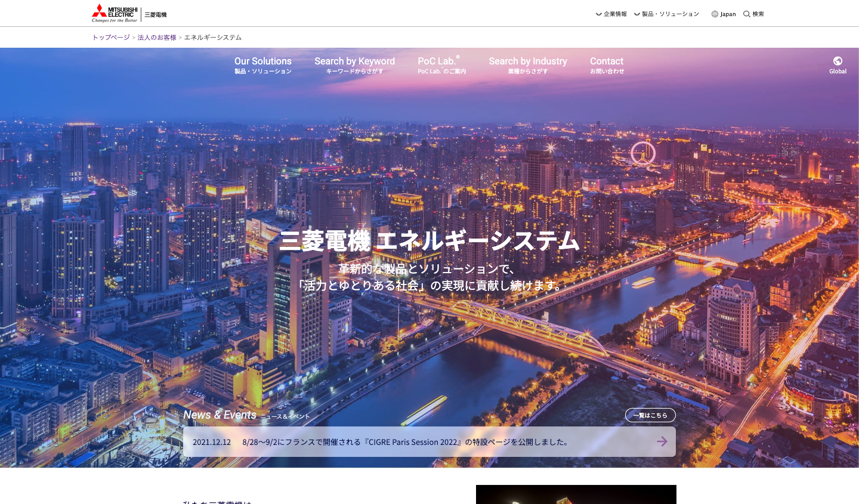859x504 pixels.
Task: Expand the 製品・ソリューション header dropdown
Action: (666, 14)
